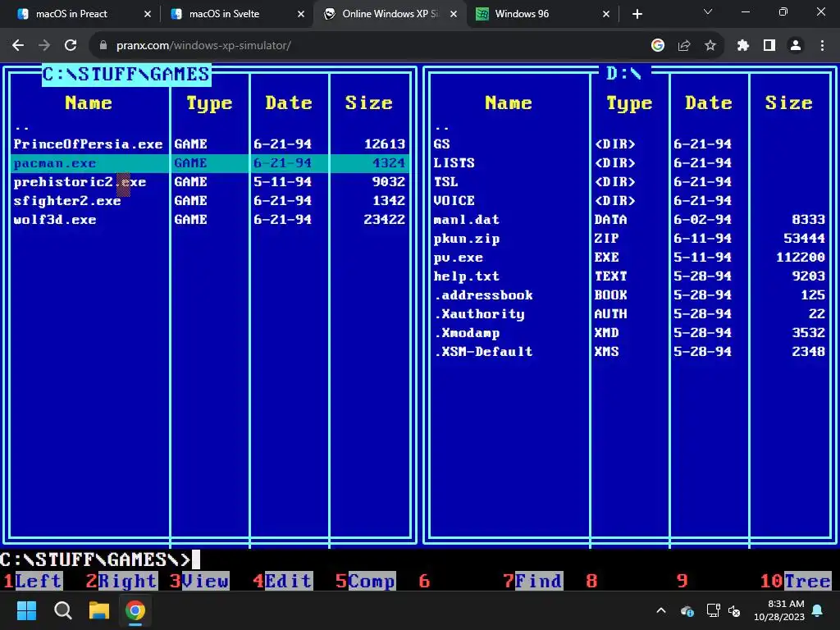Select .addressbook file
The width and height of the screenshot is (840, 630).
483,295
